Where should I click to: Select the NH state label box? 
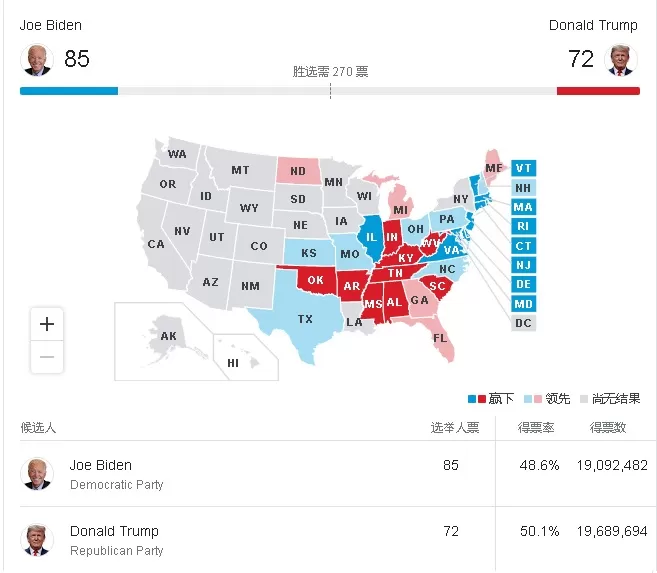coord(523,188)
